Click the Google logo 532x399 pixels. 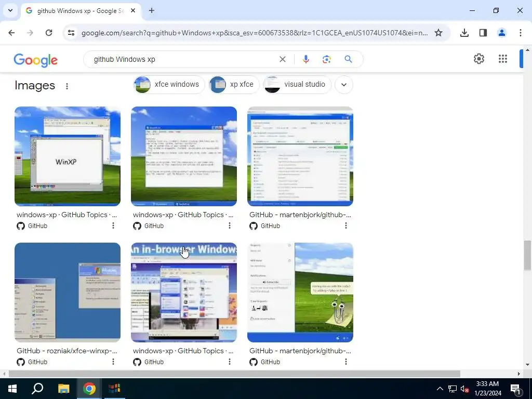click(36, 60)
